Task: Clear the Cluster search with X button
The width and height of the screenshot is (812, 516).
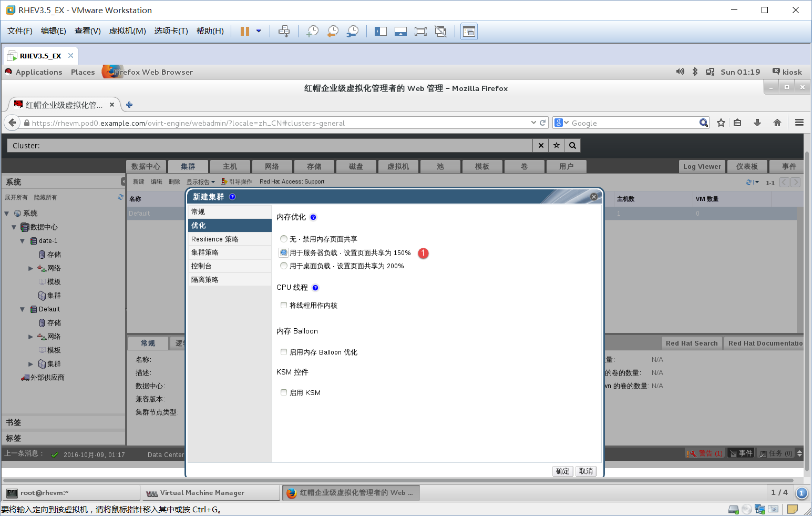Action: click(x=541, y=145)
